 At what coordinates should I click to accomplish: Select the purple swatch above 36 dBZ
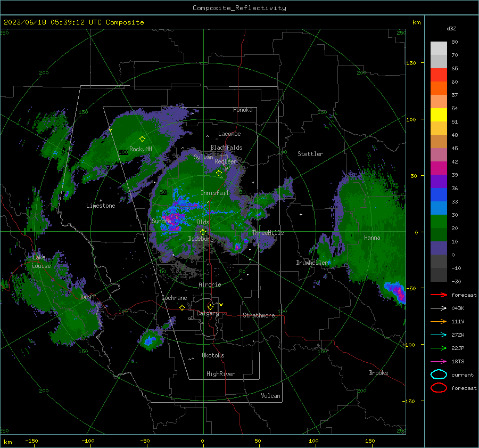(x=439, y=182)
